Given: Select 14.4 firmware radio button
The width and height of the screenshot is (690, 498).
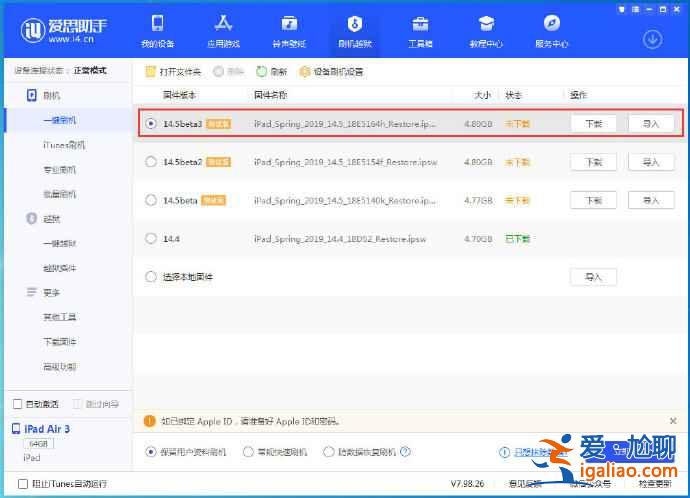Looking at the screenshot, I should pos(151,238).
